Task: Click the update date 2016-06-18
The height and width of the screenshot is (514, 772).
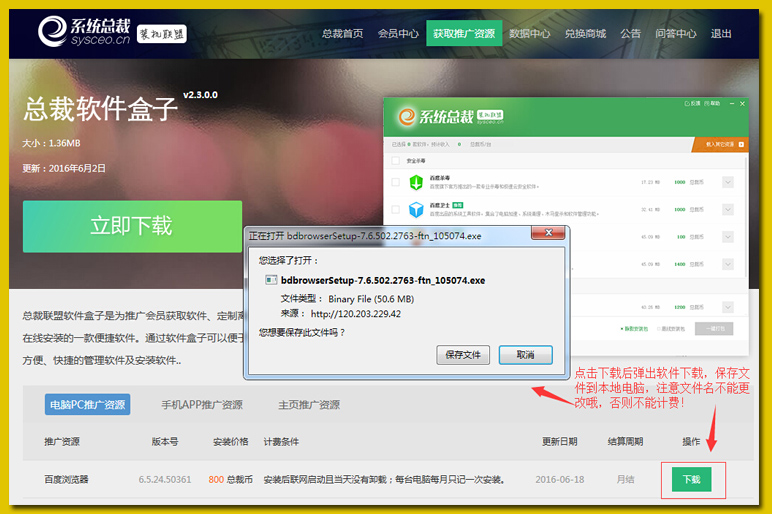Action: click(x=560, y=479)
